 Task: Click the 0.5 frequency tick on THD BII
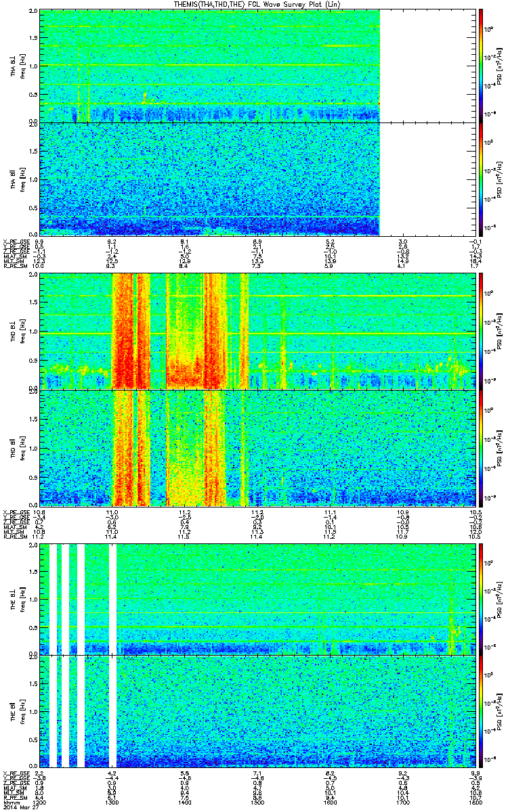click(34, 476)
